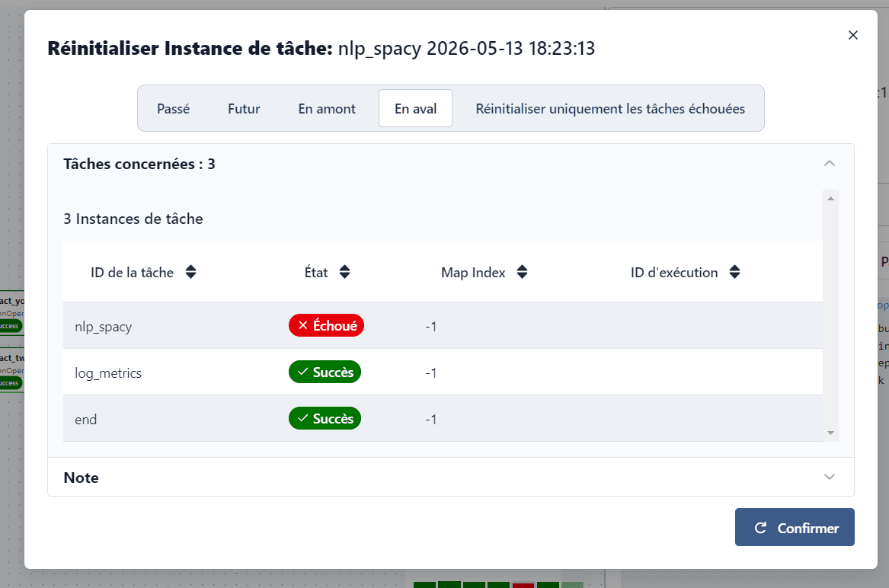Toggle the Passé option

click(x=174, y=108)
